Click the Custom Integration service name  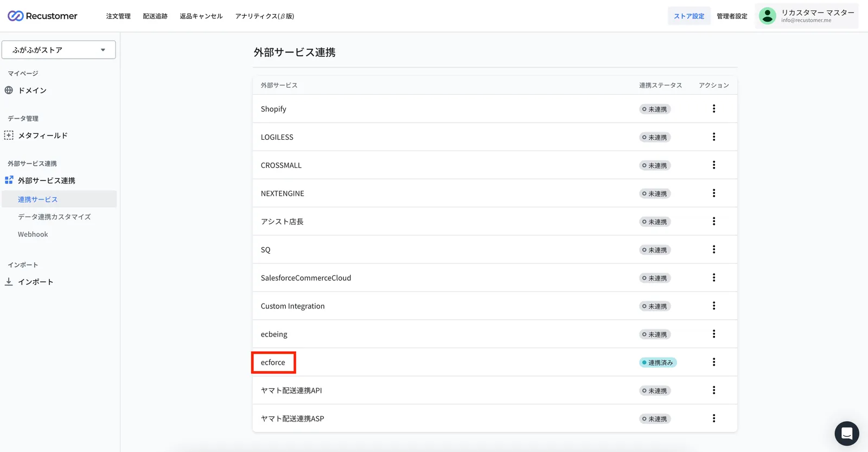pos(293,306)
